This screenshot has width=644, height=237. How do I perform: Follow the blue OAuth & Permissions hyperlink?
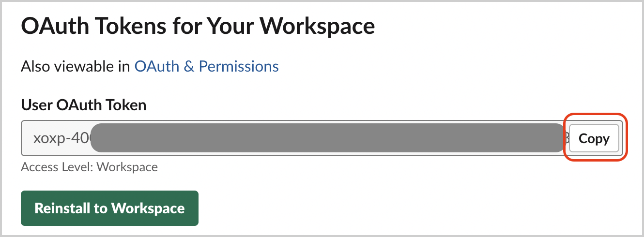[206, 66]
